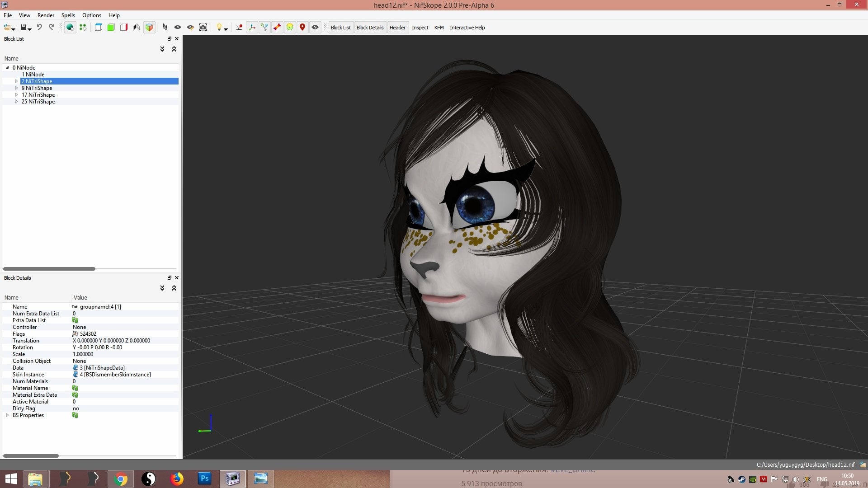Click the red map marker icon
The width and height of the screenshot is (868, 488).
pyautogui.click(x=302, y=27)
